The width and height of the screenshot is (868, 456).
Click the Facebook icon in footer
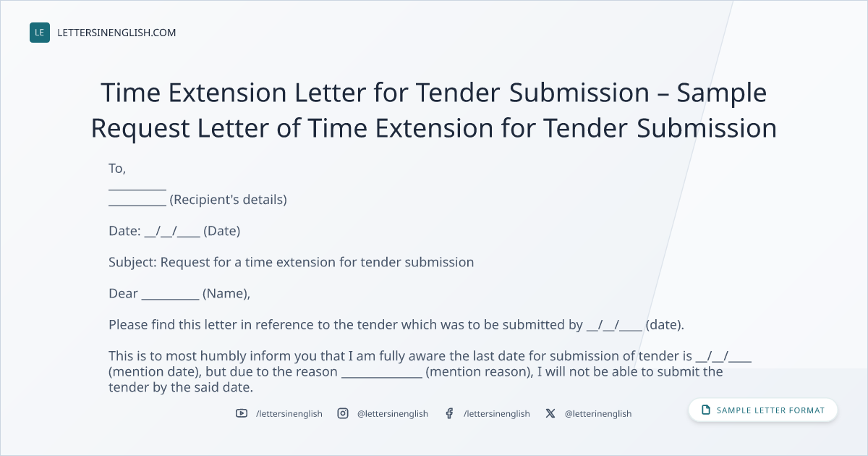click(449, 413)
